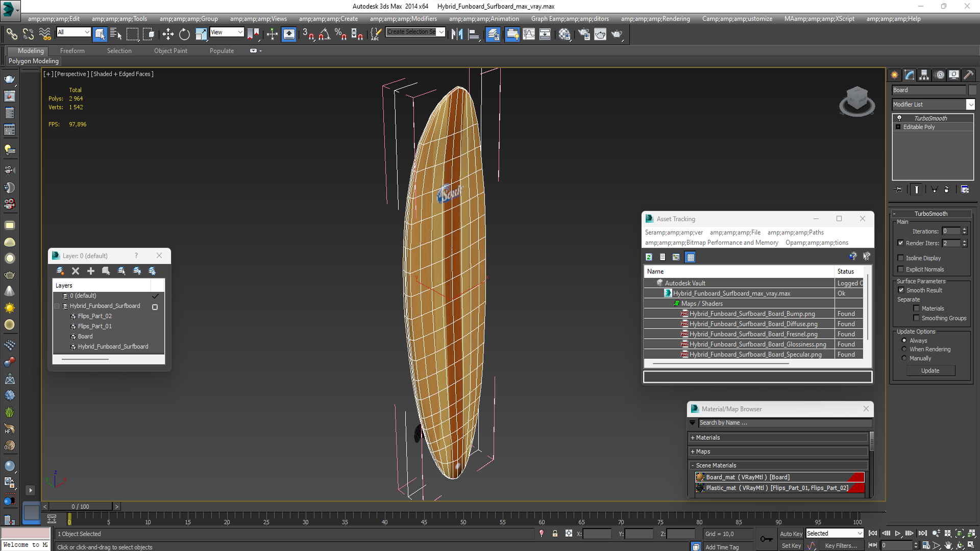Delete layer with X icon in Layers dialog
The width and height of the screenshot is (980, 551).
76,271
